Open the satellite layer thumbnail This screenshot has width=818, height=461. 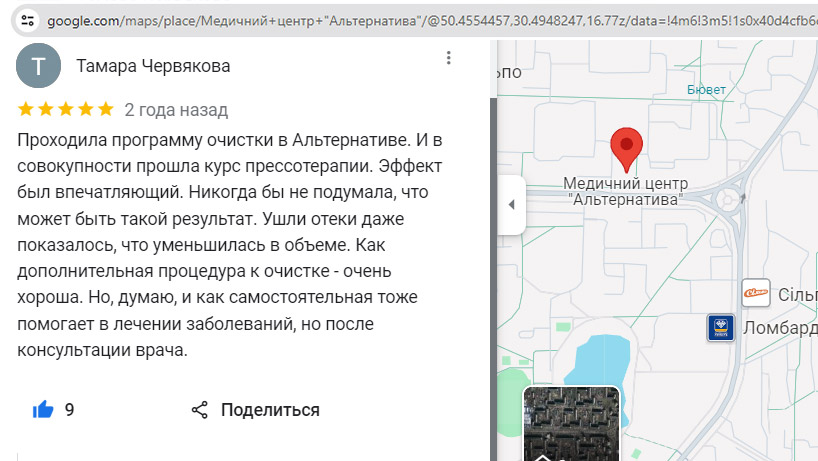pyautogui.click(x=572, y=424)
